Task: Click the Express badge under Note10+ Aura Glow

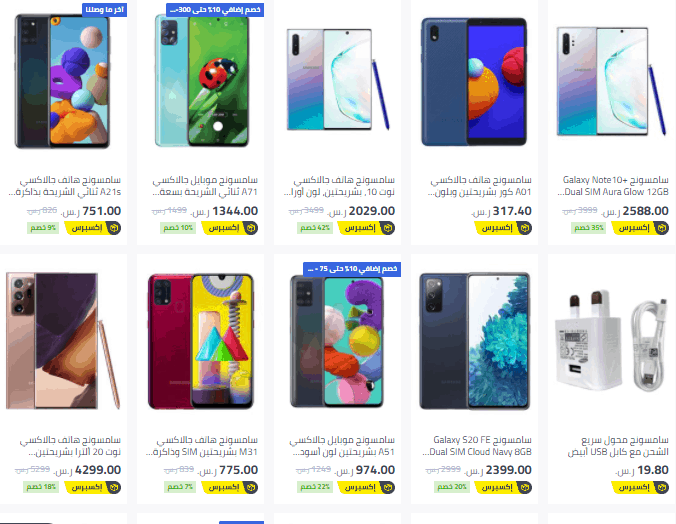Action: (x=640, y=228)
